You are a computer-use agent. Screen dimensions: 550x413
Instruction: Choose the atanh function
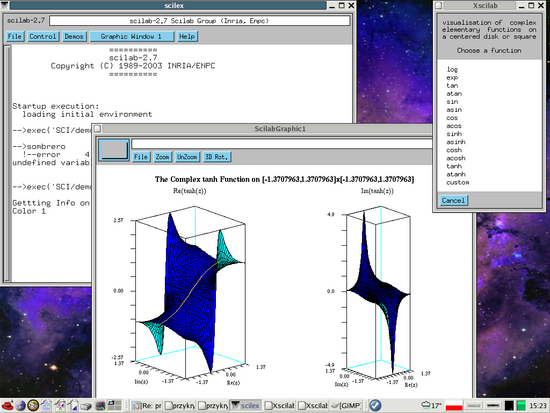tap(456, 174)
